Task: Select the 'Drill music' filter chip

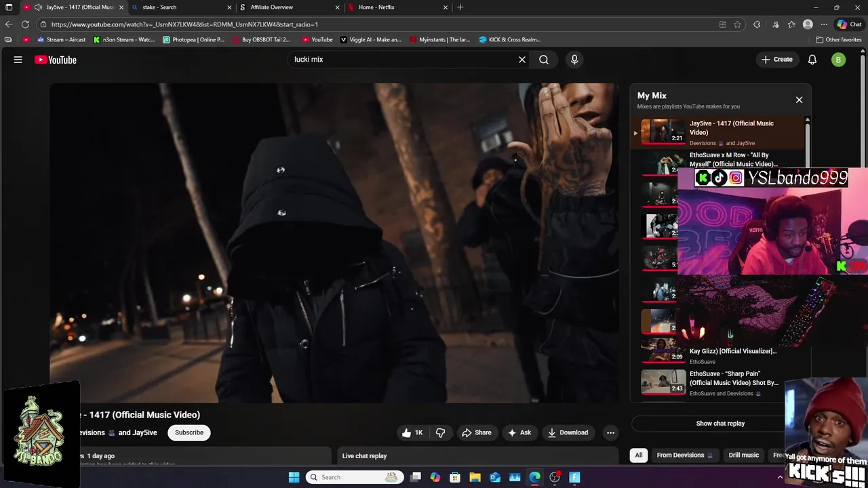Action: point(744,455)
